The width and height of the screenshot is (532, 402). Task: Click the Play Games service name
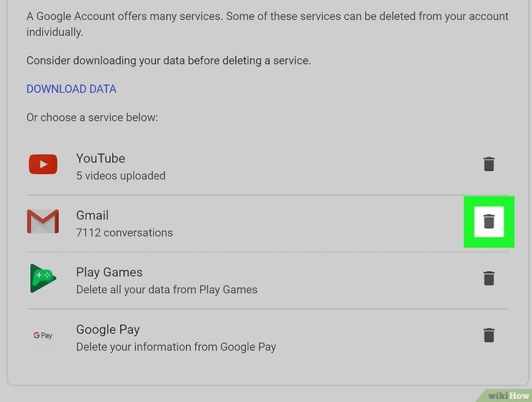pos(109,273)
